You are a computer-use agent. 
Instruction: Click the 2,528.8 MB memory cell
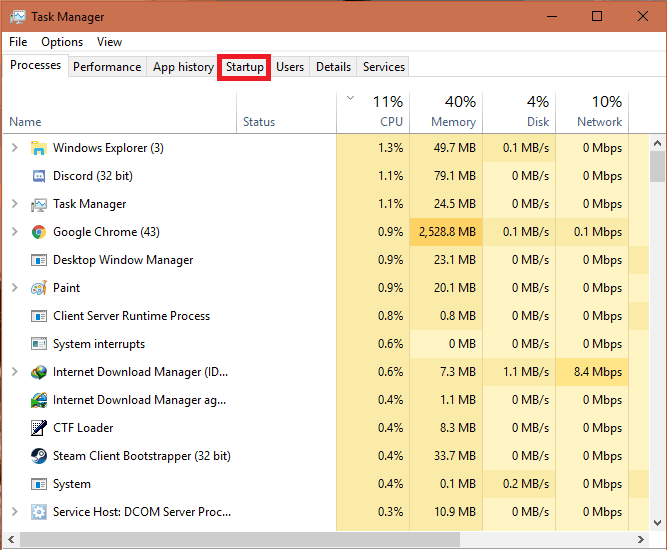446,232
